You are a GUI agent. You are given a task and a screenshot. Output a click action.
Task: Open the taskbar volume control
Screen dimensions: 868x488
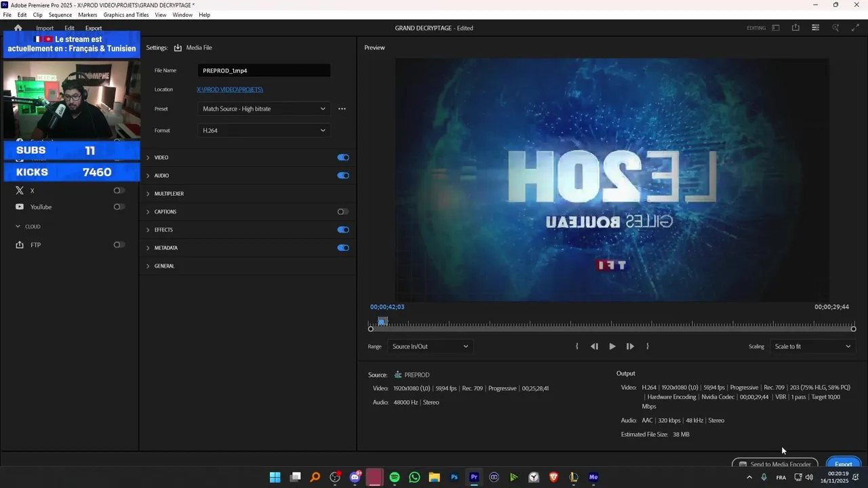click(809, 477)
